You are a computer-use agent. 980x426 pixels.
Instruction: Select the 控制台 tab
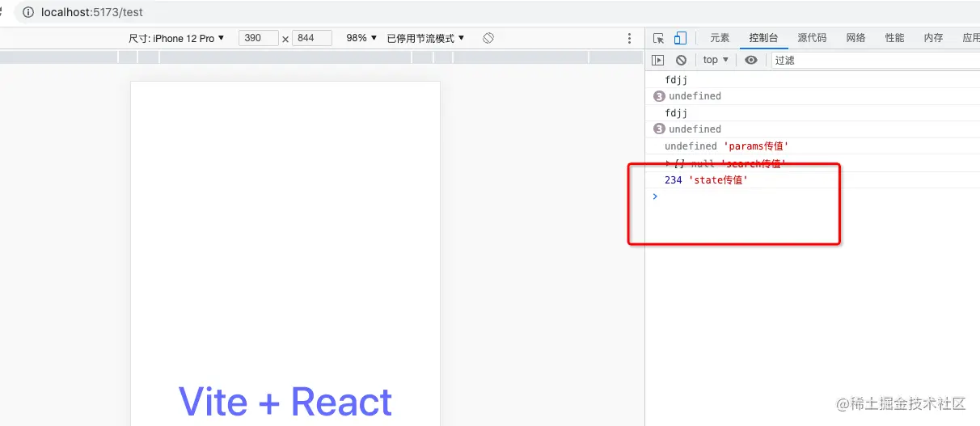click(x=763, y=38)
